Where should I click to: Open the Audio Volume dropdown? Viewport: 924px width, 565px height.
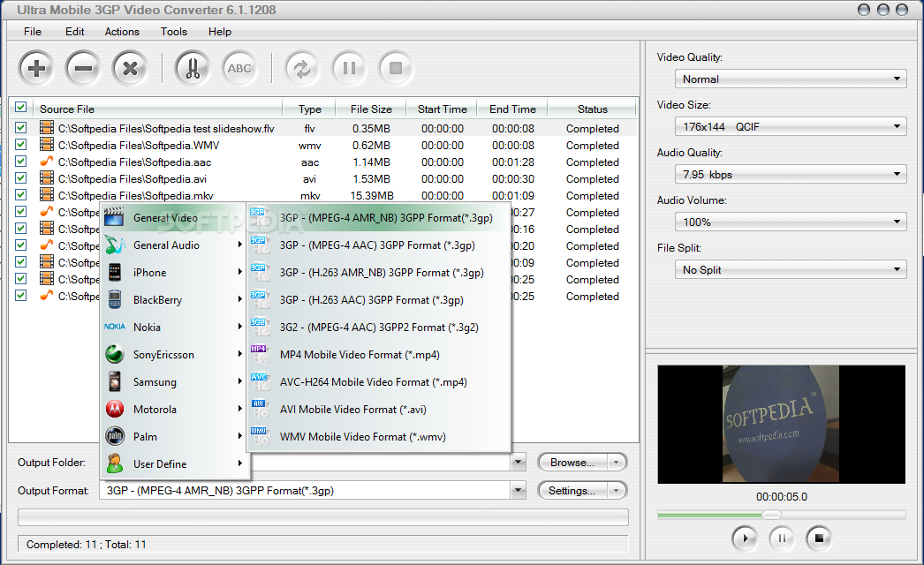[x=791, y=222]
